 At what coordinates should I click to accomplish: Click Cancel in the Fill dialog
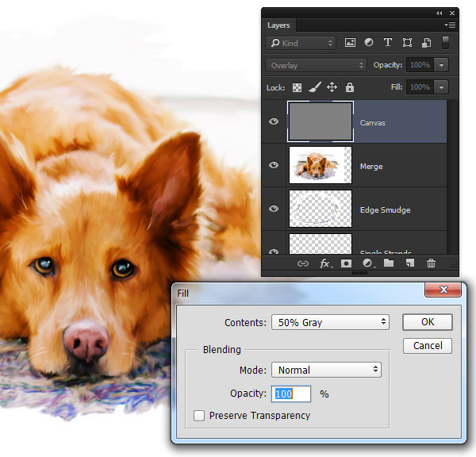point(428,346)
